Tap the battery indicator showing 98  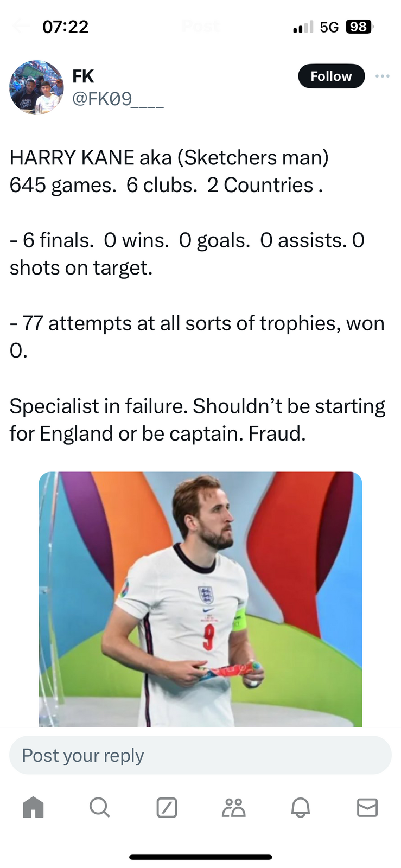[x=359, y=27]
